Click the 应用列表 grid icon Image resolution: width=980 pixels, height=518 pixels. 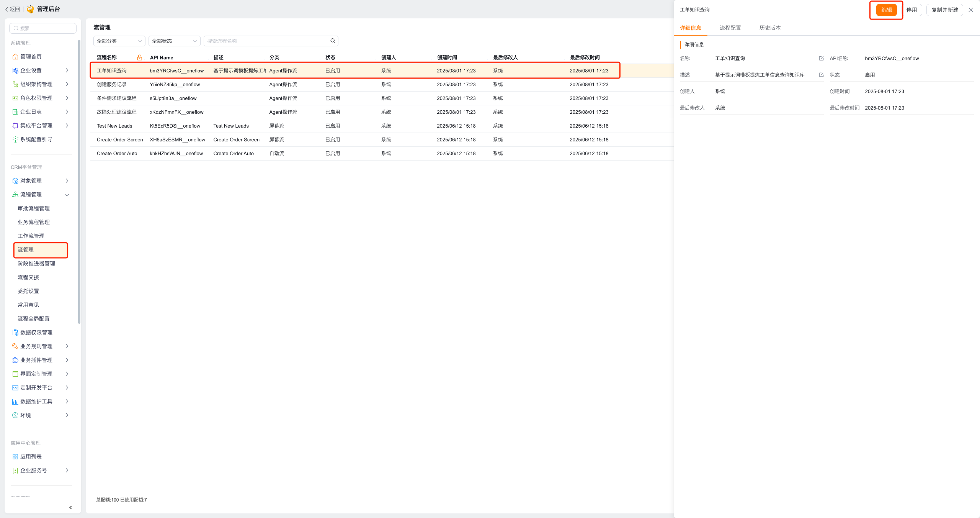pyautogui.click(x=15, y=457)
